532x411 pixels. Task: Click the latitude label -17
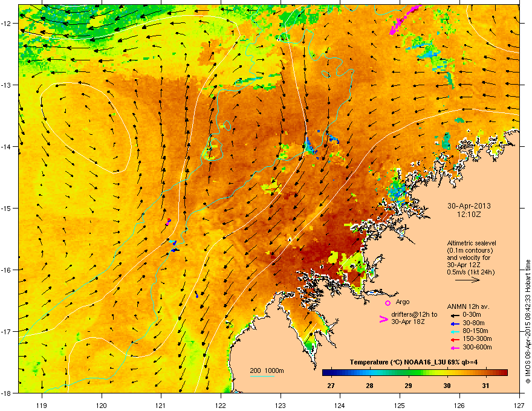click(x=6, y=331)
